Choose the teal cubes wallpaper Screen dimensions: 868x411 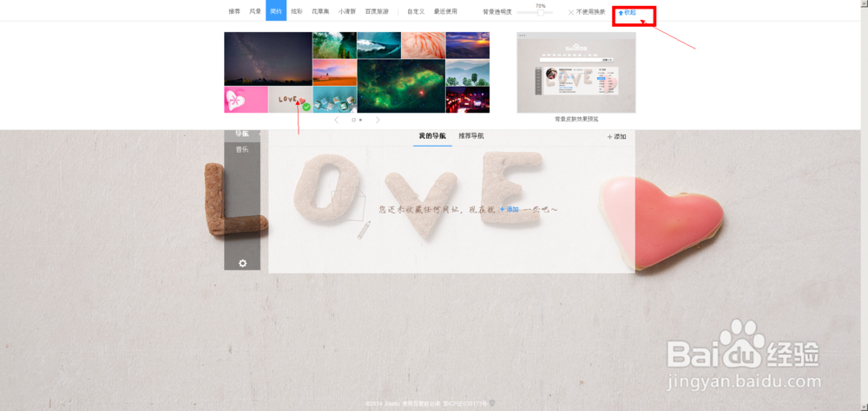click(334, 100)
